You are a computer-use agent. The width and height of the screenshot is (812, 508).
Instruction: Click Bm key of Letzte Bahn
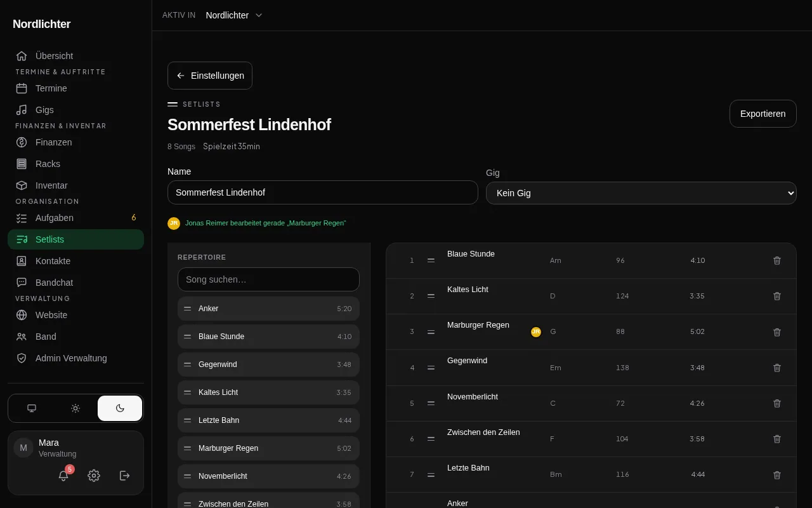pos(556,475)
